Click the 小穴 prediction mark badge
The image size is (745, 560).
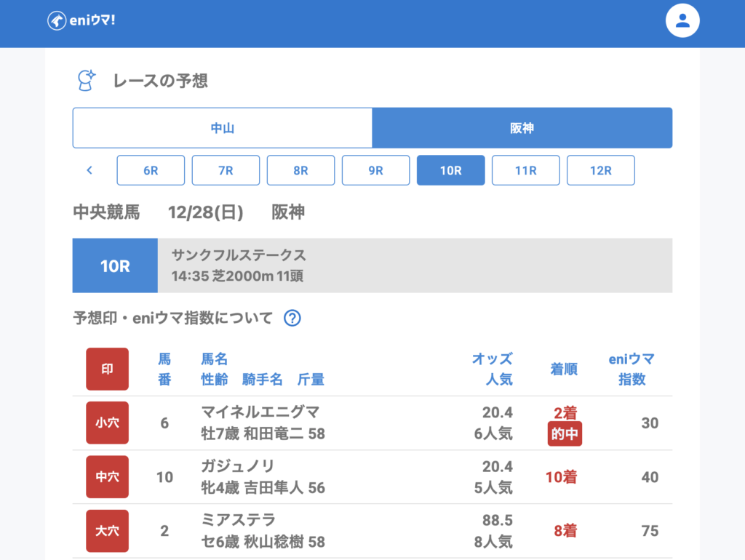(x=107, y=423)
